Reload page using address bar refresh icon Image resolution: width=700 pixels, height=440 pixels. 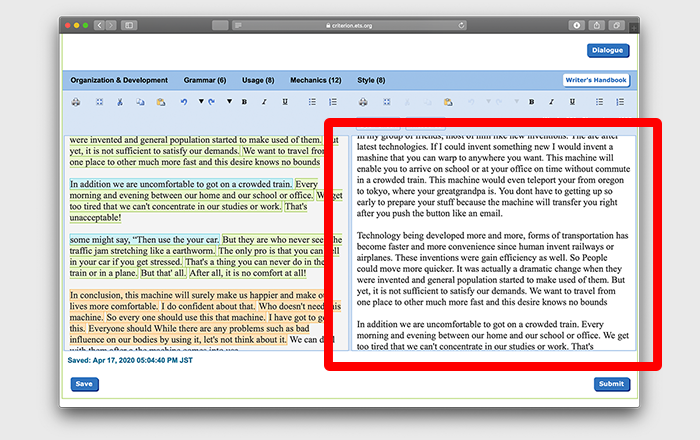pos(461,25)
